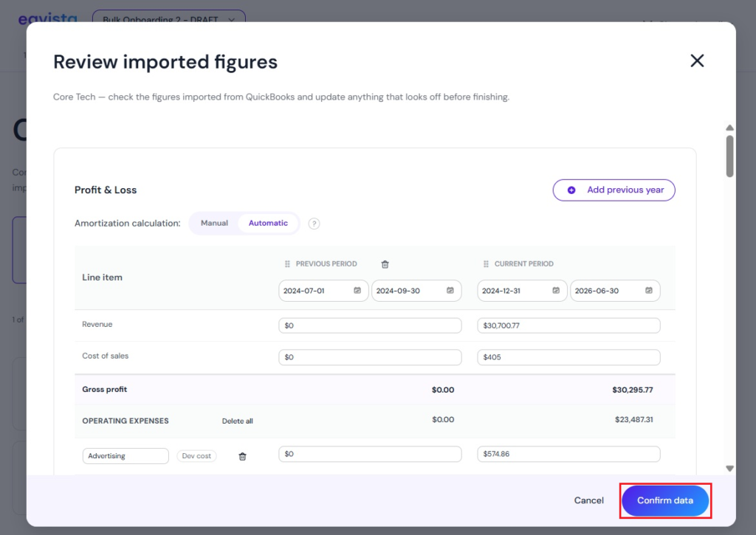Click dialog scrollbar up arrow

coord(729,128)
